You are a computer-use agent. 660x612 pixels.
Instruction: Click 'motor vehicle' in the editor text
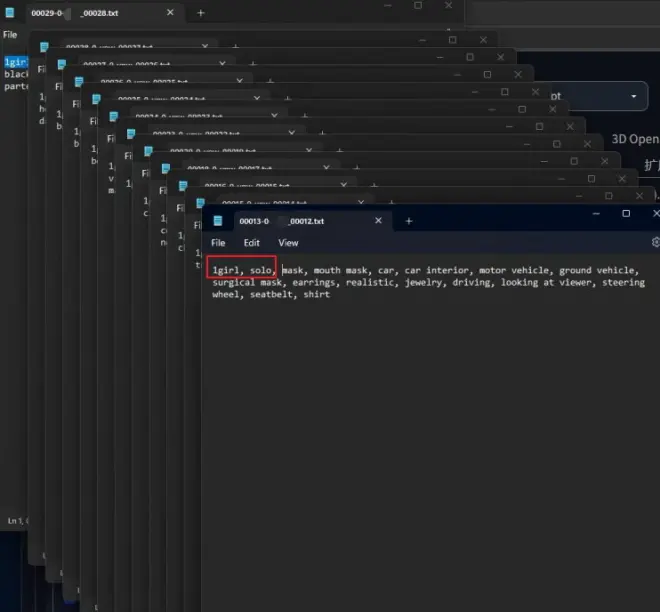tap(514, 270)
